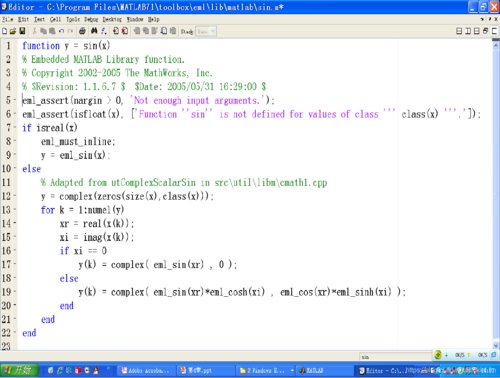Image resolution: width=500 pixels, height=378 pixels.
Task: Float documents with cascade windows icon
Action: [486, 31]
